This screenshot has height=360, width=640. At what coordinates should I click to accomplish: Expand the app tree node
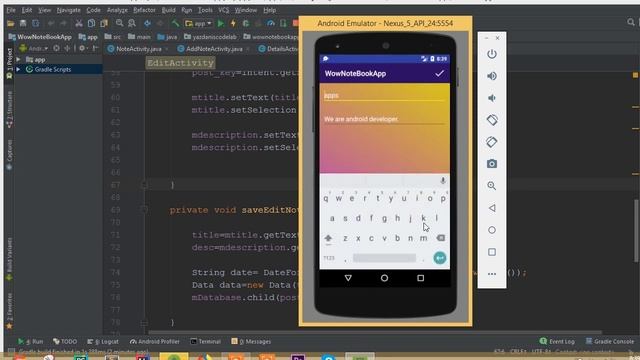[x=18, y=60]
